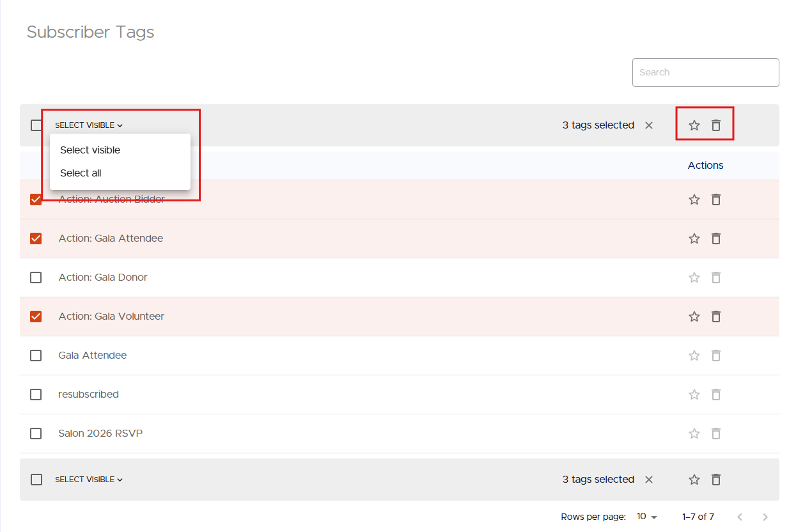Click the Actions column header

(x=706, y=166)
